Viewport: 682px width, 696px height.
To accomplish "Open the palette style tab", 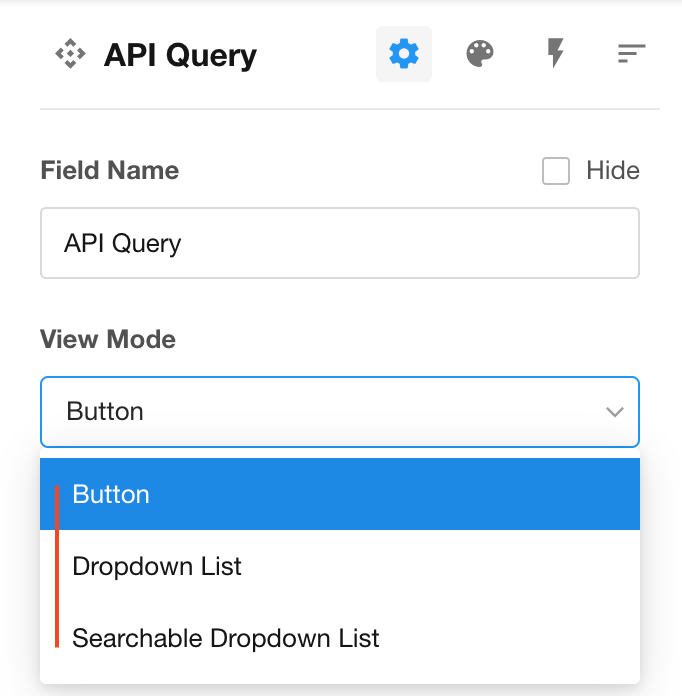I will [480, 54].
